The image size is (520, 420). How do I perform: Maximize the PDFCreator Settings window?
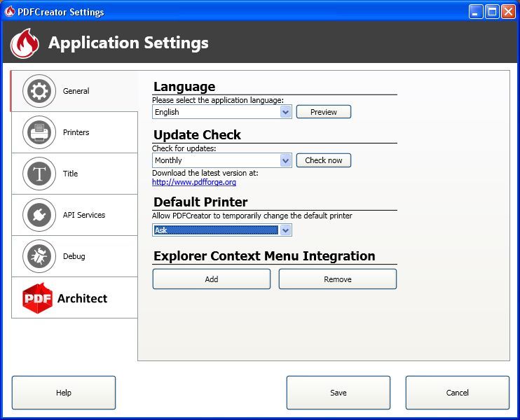[x=492, y=12]
